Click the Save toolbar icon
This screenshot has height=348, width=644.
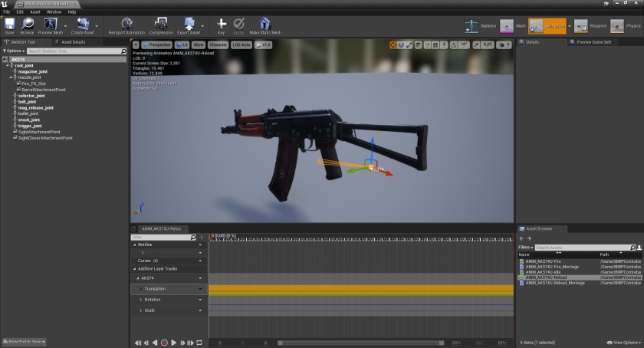coord(9,25)
